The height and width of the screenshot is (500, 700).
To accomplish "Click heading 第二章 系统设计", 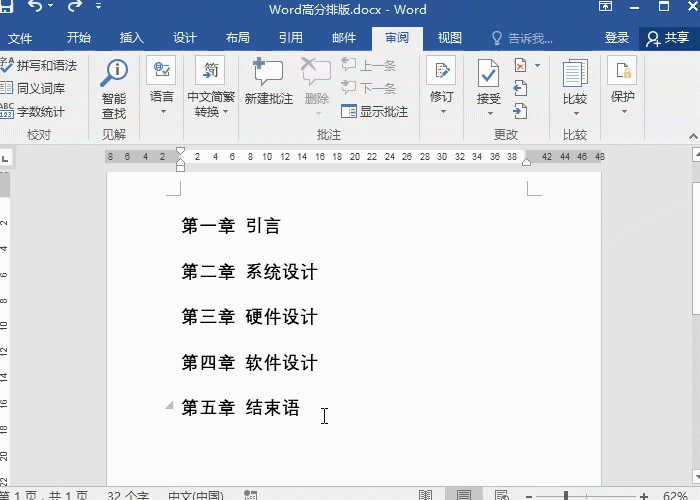I will pos(250,272).
